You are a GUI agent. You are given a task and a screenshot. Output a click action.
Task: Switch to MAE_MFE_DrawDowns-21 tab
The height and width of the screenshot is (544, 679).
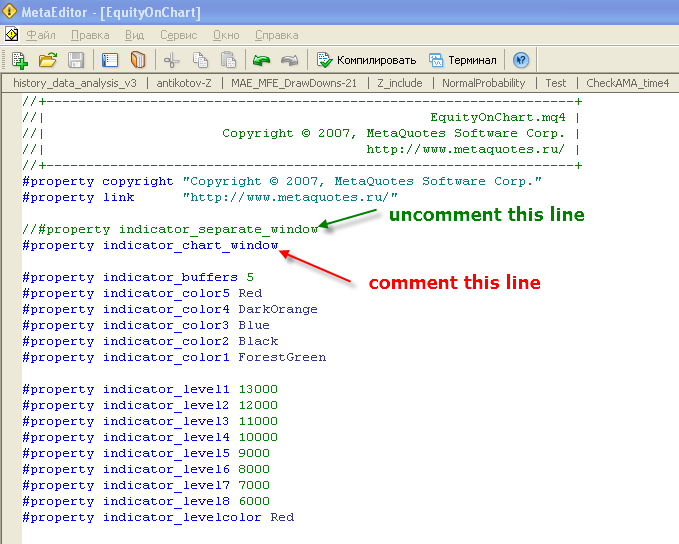pos(294,83)
